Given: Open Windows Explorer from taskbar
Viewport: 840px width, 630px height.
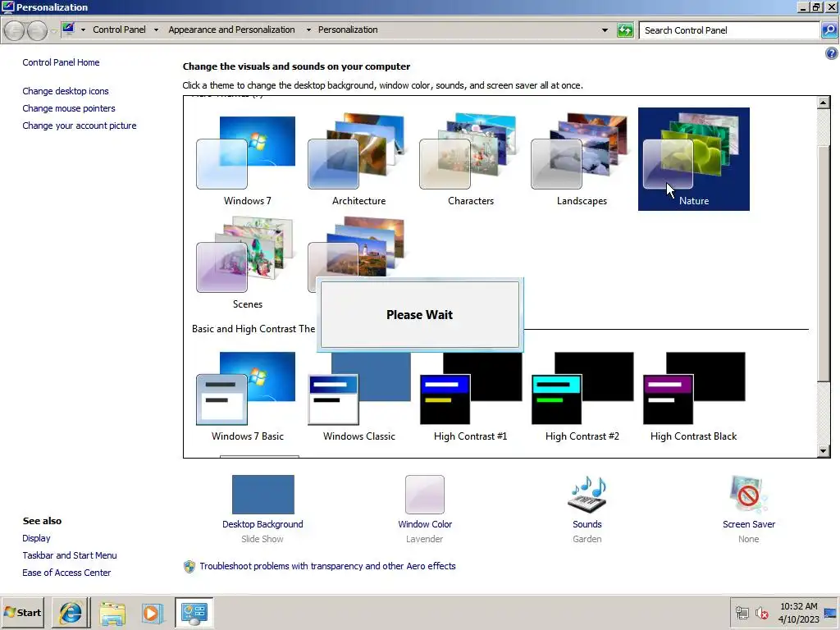Looking at the screenshot, I should coord(112,612).
